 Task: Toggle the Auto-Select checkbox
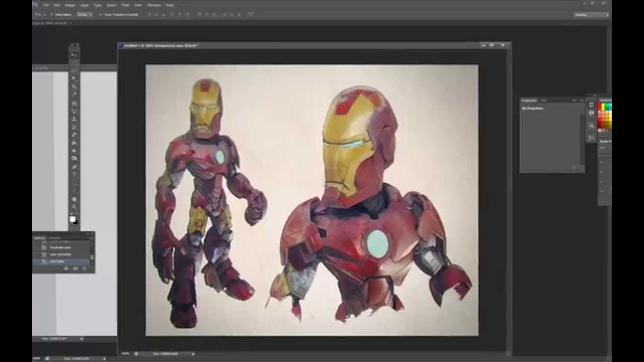[52, 15]
